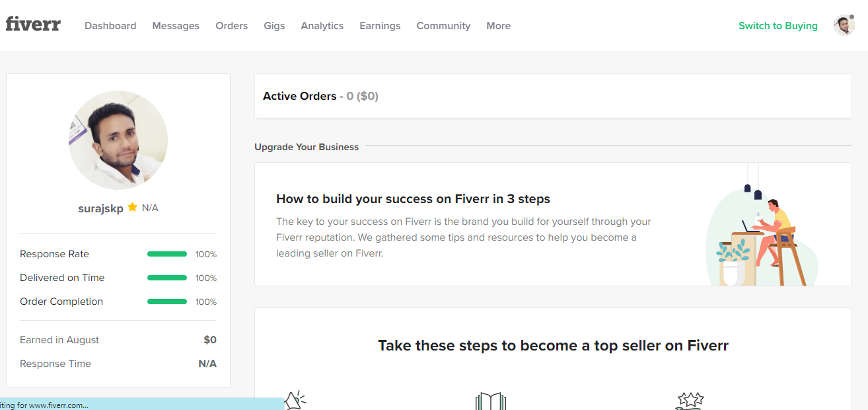The width and height of the screenshot is (868, 410).
Task: Click the Delivered on Time progress bar
Action: 167,278
